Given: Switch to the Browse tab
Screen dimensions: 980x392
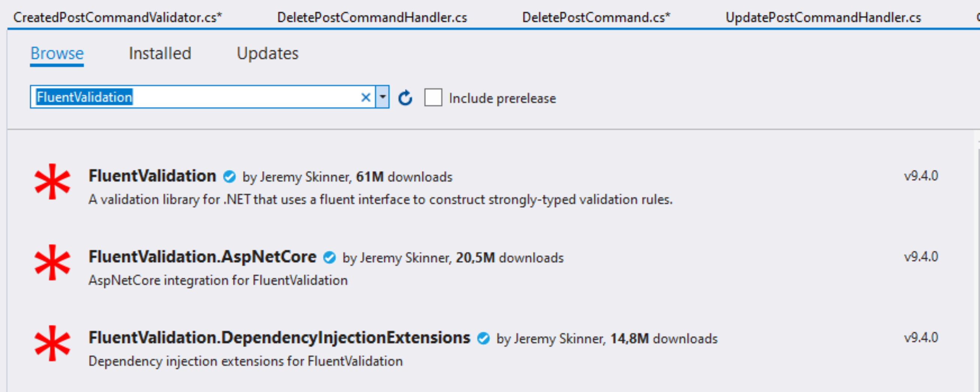Looking at the screenshot, I should click(57, 53).
